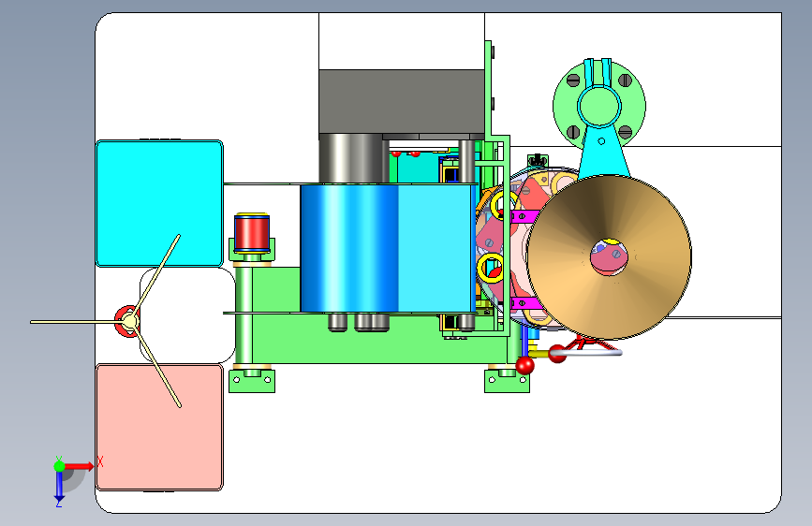Click the red X axis arrow
The height and width of the screenshot is (526, 812).
click(x=79, y=466)
